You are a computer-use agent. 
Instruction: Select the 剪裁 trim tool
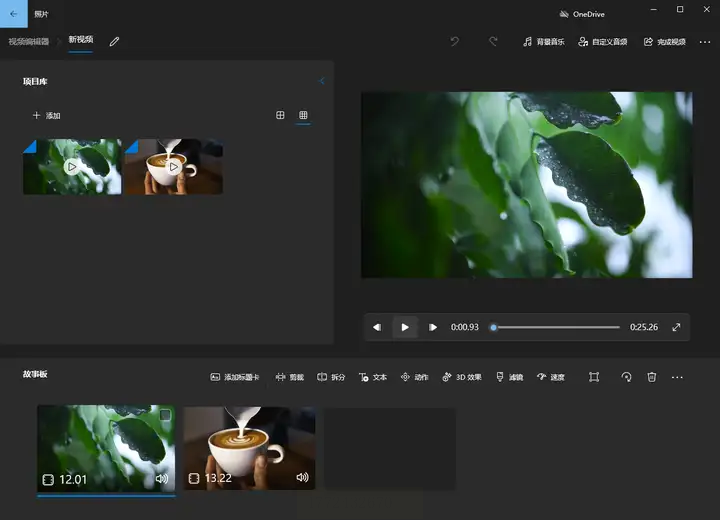coord(289,377)
